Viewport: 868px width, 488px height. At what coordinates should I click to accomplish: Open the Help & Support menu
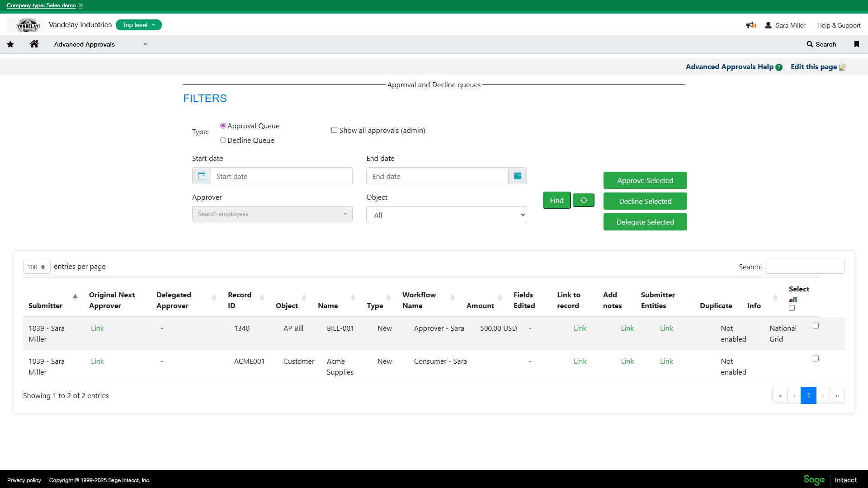(x=839, y=25)
